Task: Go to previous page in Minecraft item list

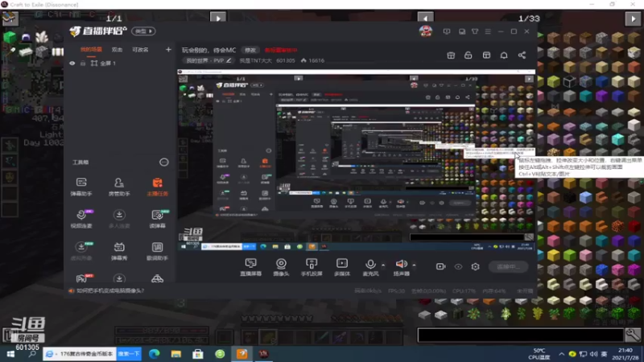Action: point(425,19)
